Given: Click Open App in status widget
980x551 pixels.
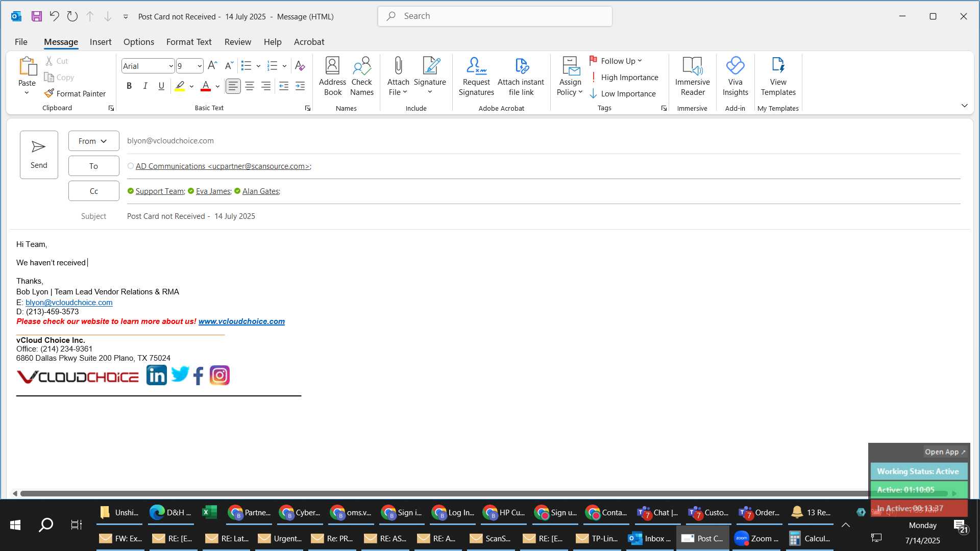Looking at the screenshot, I should 945,452.
